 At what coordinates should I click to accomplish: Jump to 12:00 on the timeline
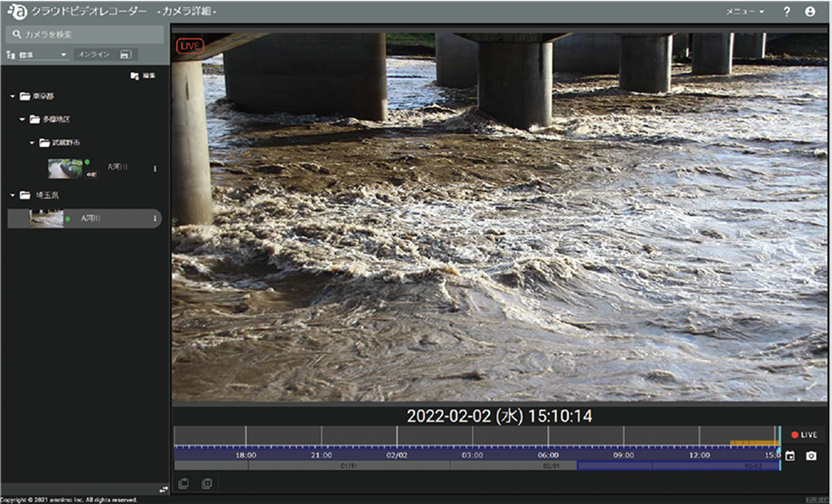pyautogui.click(x=699, y=455)
